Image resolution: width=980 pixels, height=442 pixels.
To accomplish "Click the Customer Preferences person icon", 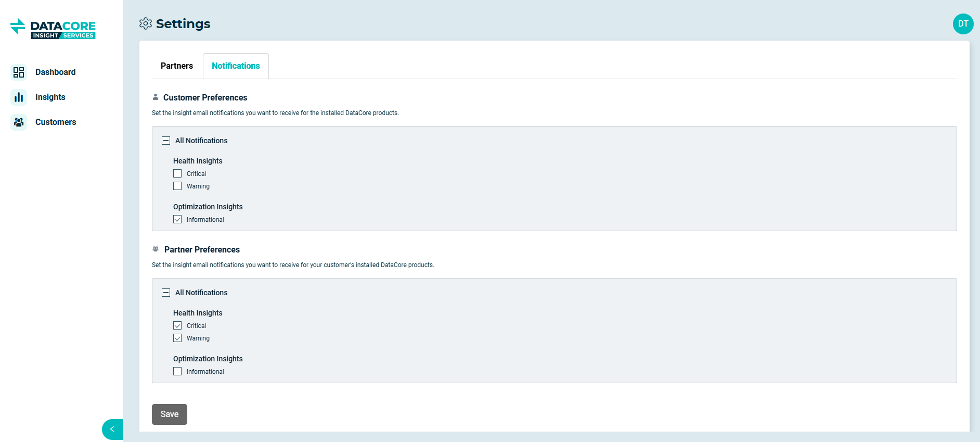I will (156, 97).
